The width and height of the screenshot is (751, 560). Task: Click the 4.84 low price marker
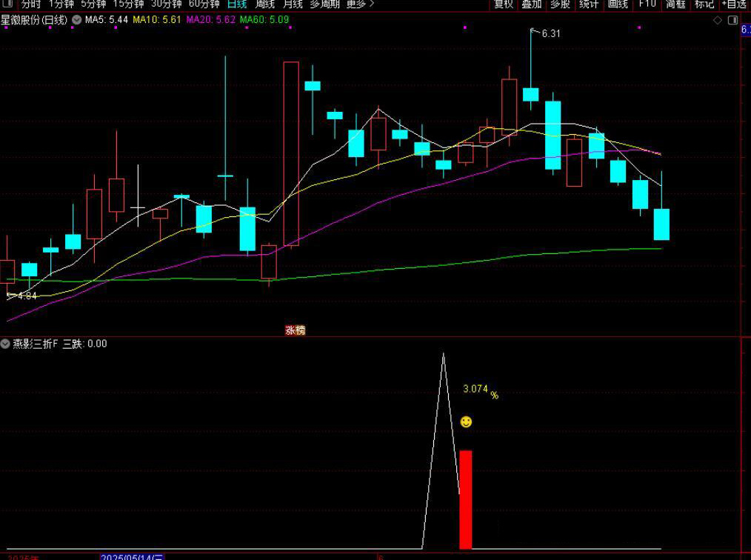click(25, 296)
